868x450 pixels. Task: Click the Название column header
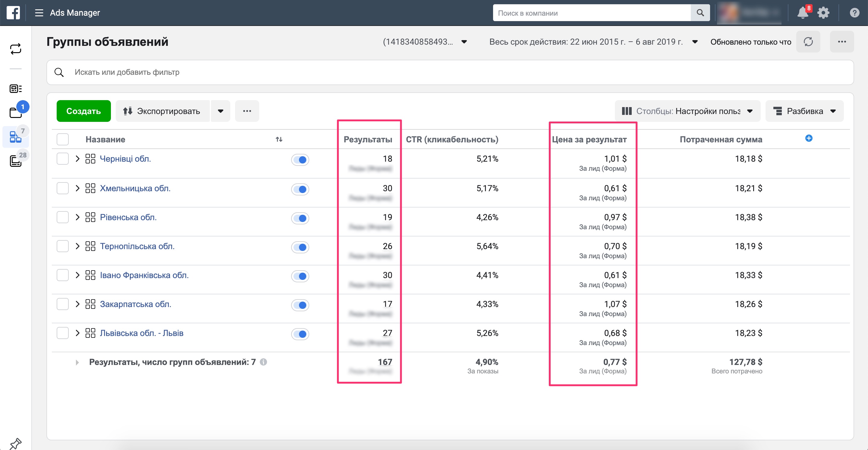coord(105,140)
